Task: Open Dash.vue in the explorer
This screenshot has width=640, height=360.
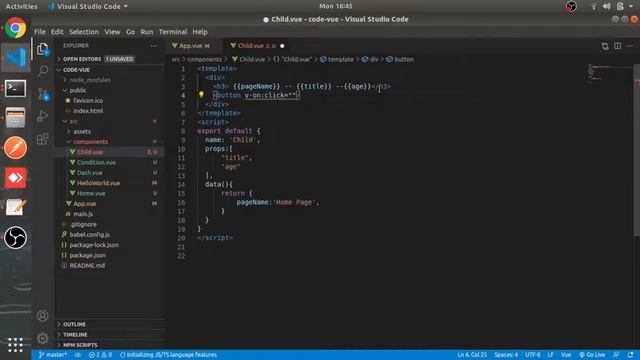Action: 89,173
